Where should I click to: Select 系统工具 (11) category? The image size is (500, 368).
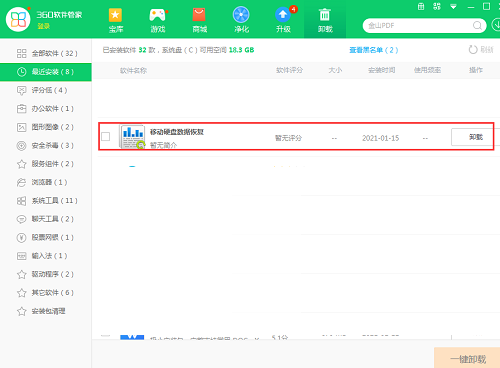click(x=46, y=201)
